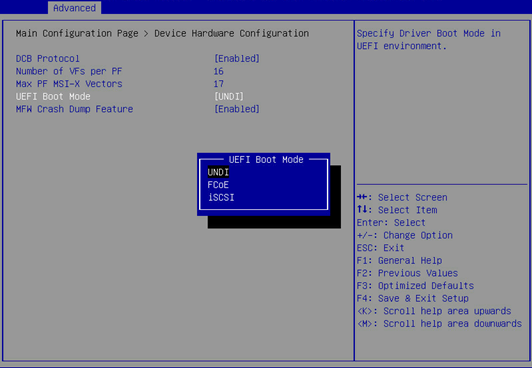Click the F1: General Help hint
Image resolution: width=532 pixels, height=368 pixels.
(x=399, y=260)
